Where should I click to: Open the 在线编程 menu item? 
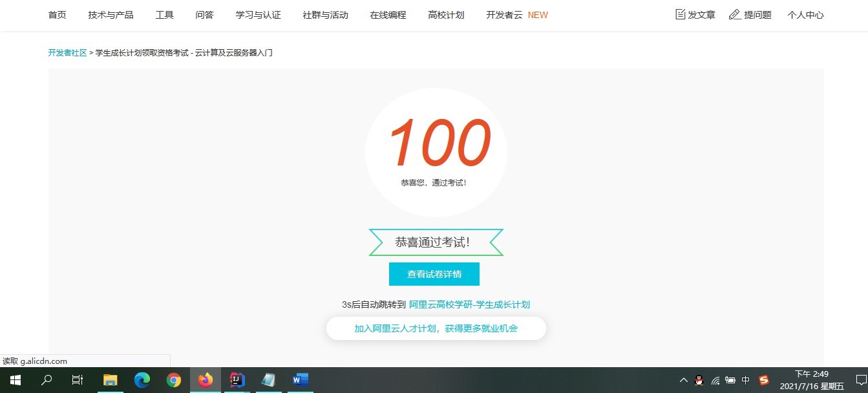pyautogui.click(x=387, y=14)
